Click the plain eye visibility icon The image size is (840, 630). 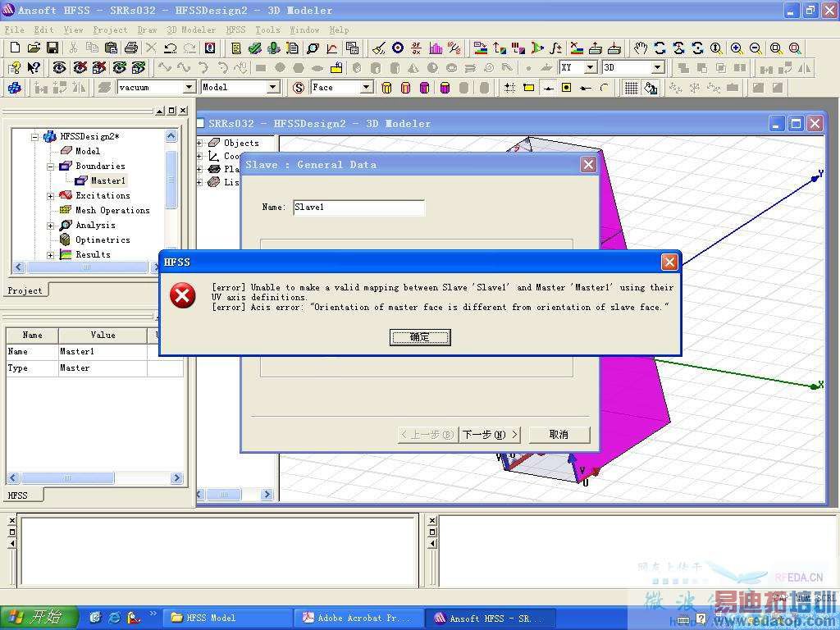click(x=59, y=67)
